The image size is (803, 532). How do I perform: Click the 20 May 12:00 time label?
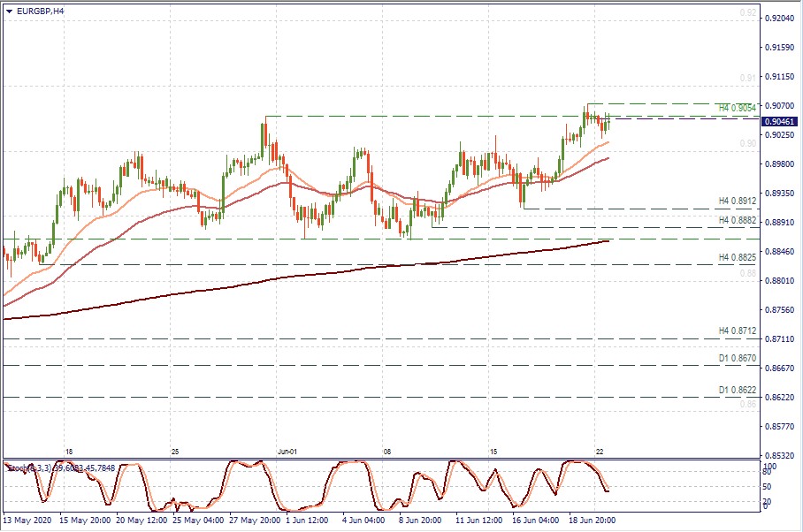coord(141,521)
